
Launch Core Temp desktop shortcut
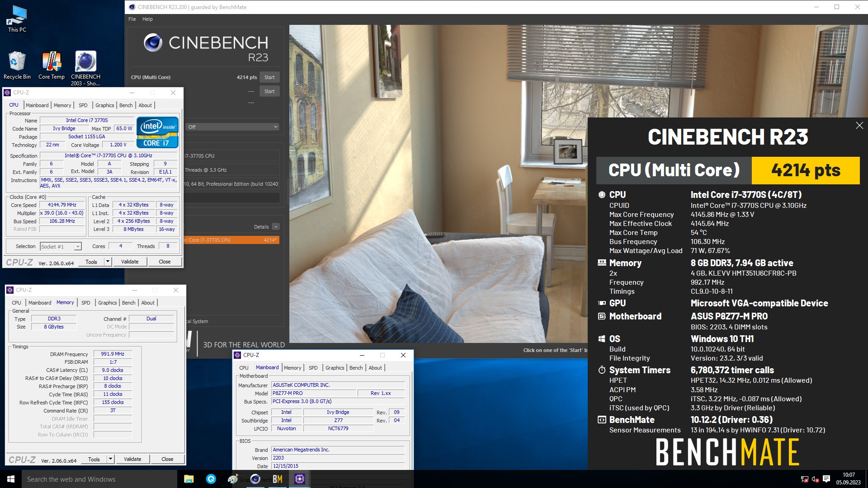tap(52, 66)
